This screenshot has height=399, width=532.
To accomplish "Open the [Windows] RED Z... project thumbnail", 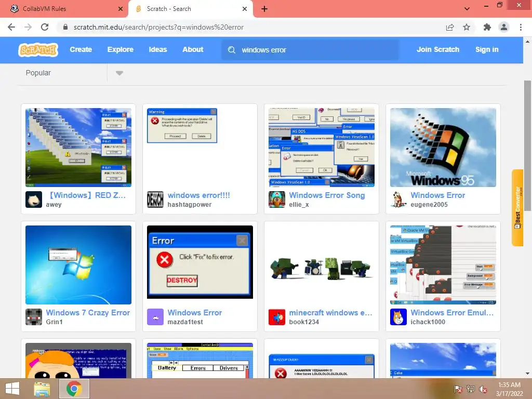I will tap(78, 147).
